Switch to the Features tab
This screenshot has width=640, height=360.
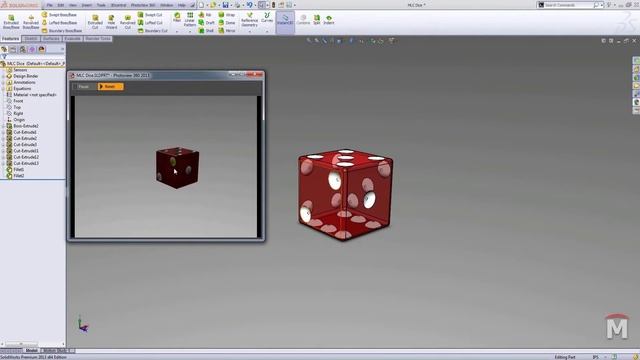pyautogui.click(x=11, y=39)
